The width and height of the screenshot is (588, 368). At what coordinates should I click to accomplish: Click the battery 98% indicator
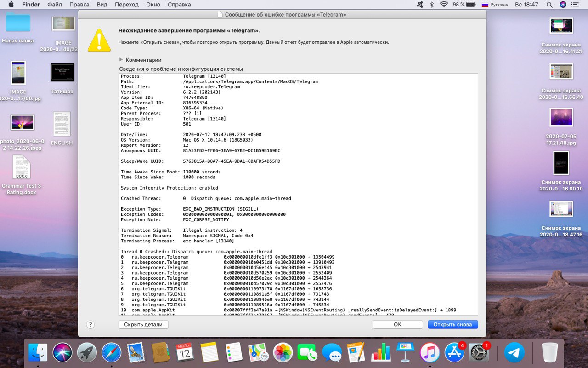[x=464, y=5]
